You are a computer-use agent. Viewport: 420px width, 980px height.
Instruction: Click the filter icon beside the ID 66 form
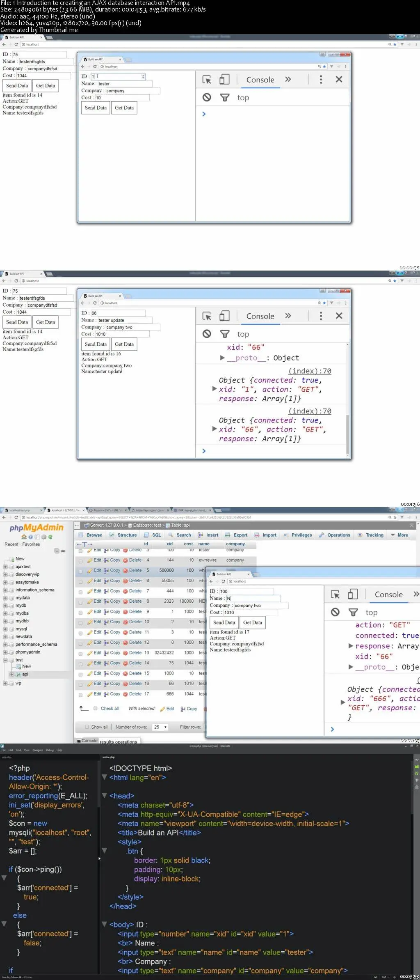[225, 334]
